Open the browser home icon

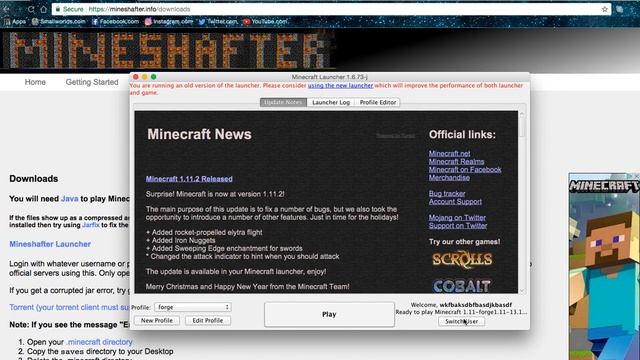tap(43, 9)
